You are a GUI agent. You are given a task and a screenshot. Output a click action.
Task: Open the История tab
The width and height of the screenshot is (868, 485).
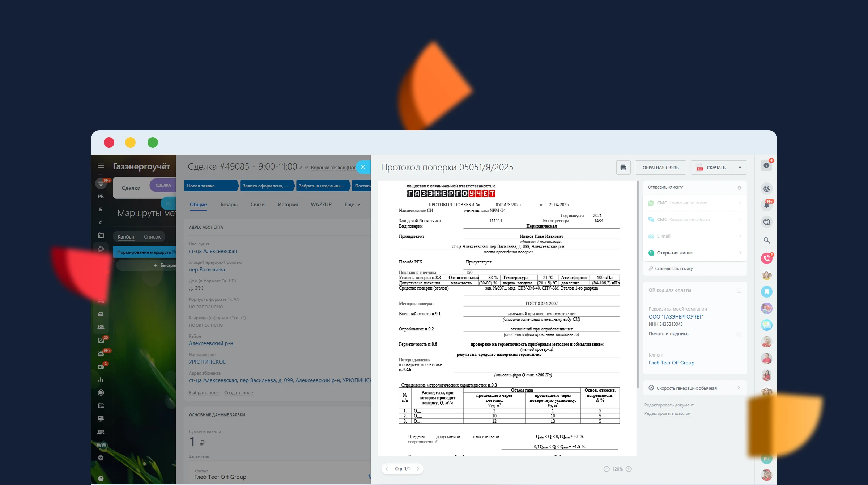click(288, 204)
